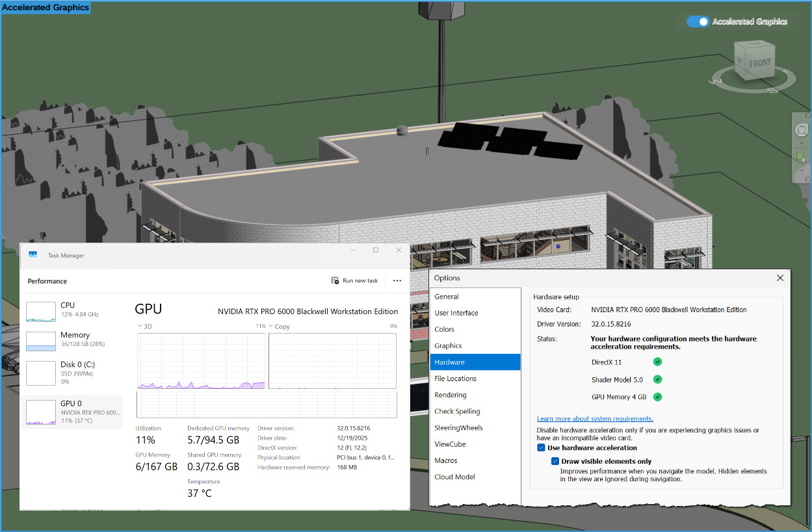
Task: Expand the Zoom tool dropdown arrow
Action: click(x=802, y=170)
